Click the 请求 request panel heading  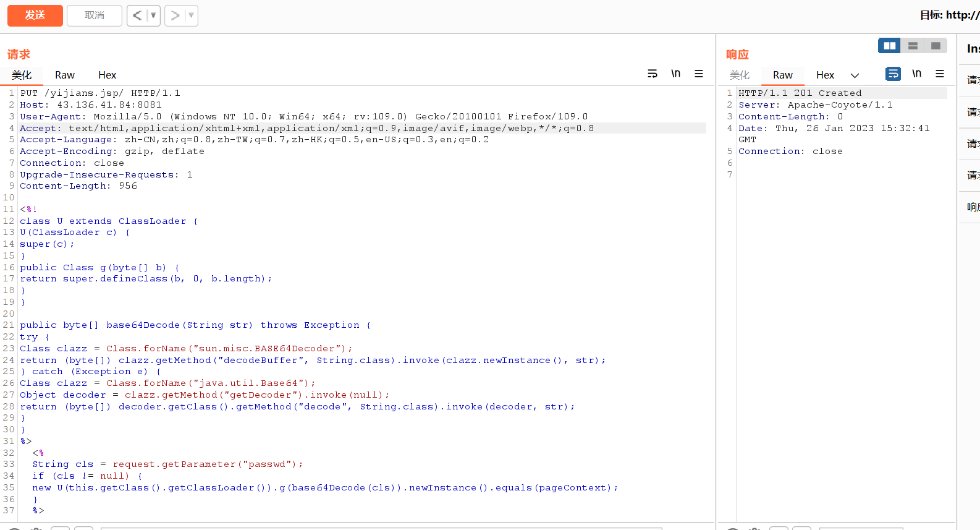tap(19, 54)
